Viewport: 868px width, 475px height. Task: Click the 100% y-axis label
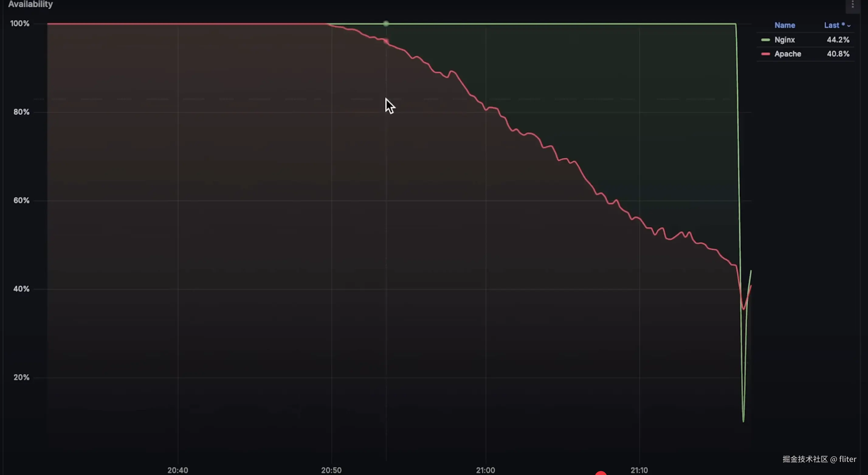coord(19,24)
